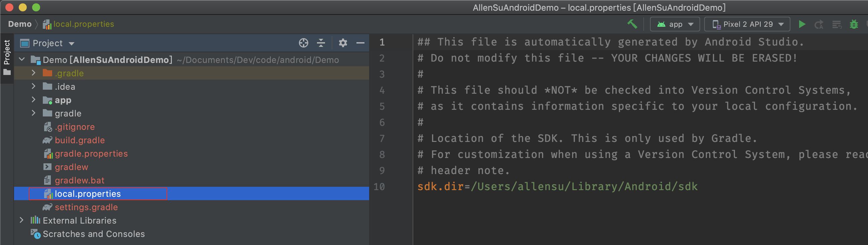Click the Apply Code Changes icon
868x245 pixels.
(x=837, y=25)
